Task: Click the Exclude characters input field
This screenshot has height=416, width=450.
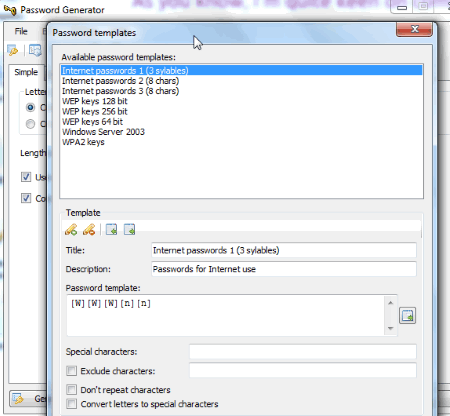Action: tap(303, 371)
